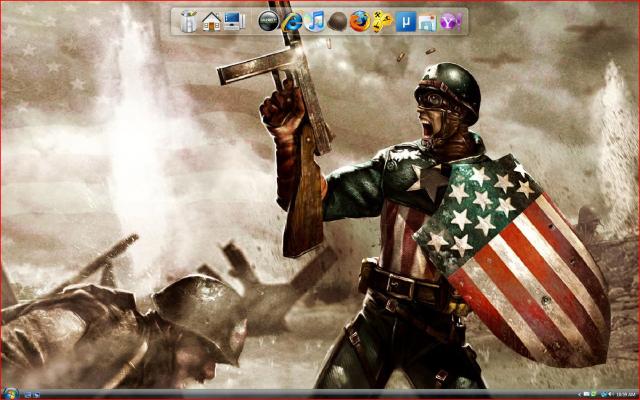Screen dimensions: 640x400
Task: Open the network tray icon
Action: coord(604,394)
